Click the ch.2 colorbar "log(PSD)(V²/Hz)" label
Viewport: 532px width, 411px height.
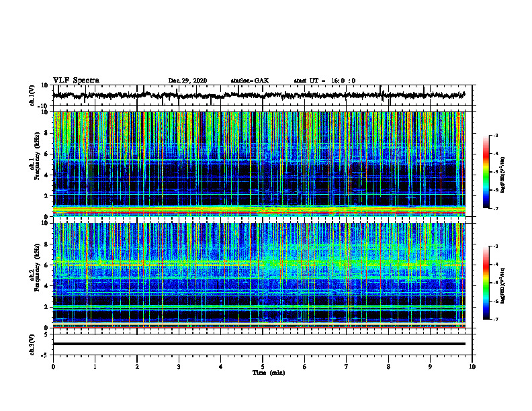click(503, 285)
